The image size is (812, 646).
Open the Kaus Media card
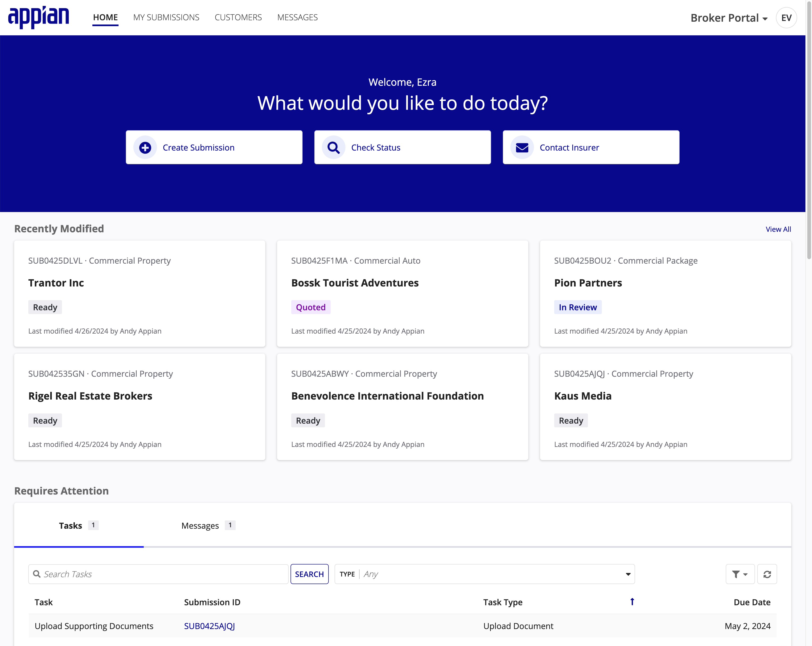coord(665,407)
